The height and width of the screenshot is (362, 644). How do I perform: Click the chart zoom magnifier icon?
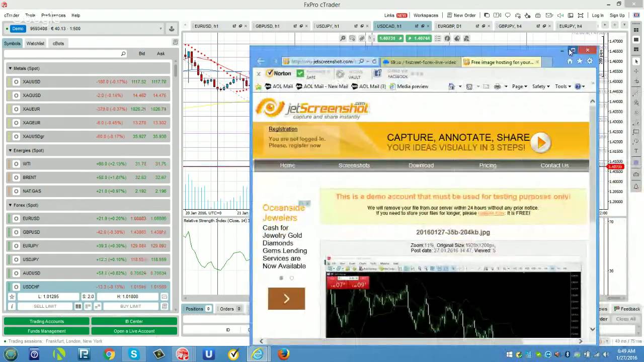click(343, 38)
